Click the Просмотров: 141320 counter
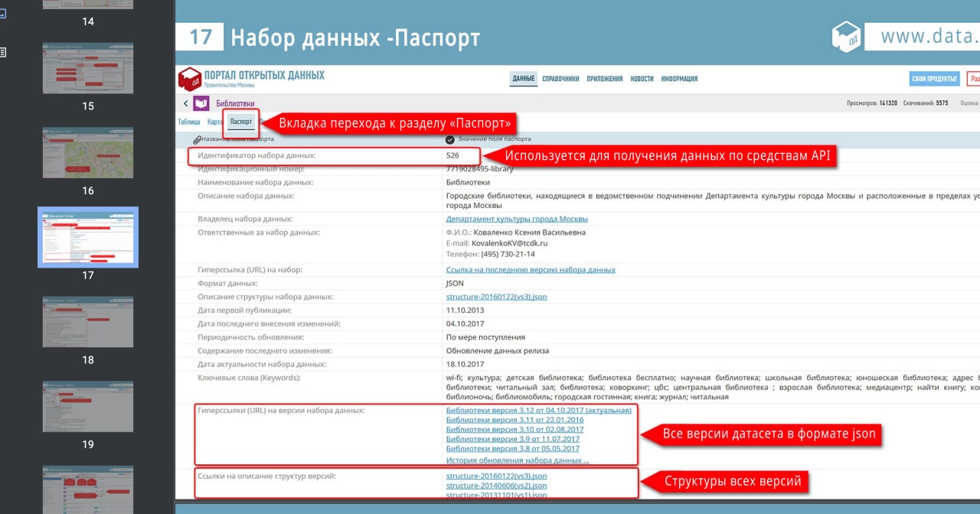Image resolution: width=980 pixels, height=514 pixels. (x=872, y=102)
